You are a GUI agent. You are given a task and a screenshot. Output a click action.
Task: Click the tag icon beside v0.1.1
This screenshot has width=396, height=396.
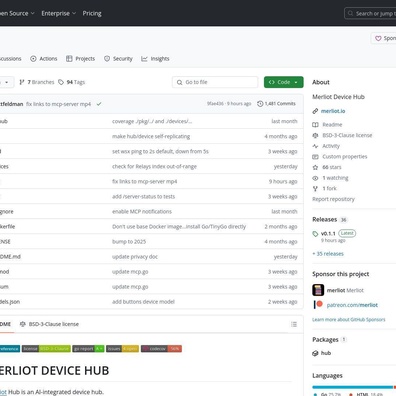[315, 234]
